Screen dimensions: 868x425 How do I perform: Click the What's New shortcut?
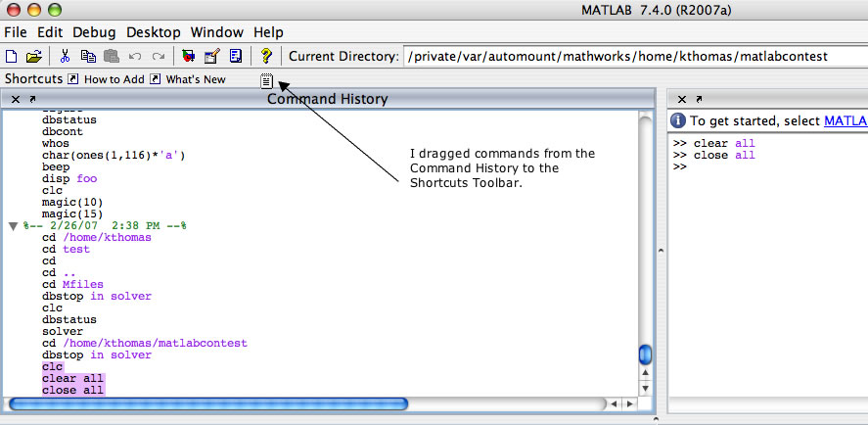[x=194, y=79]
